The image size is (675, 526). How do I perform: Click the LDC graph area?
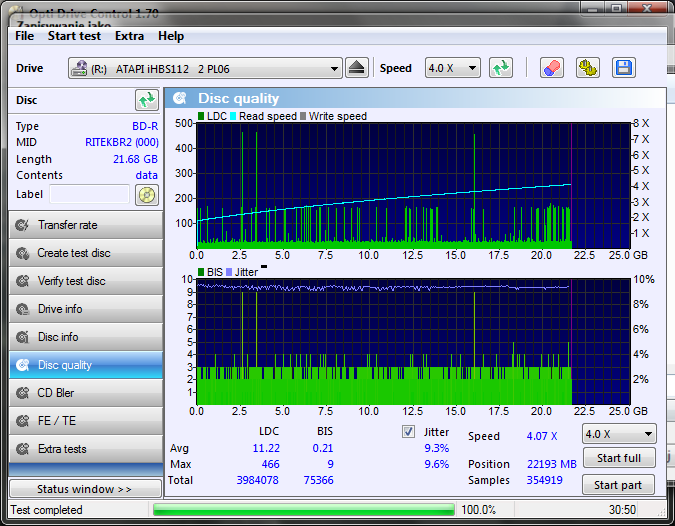click(x=414, y=186)
